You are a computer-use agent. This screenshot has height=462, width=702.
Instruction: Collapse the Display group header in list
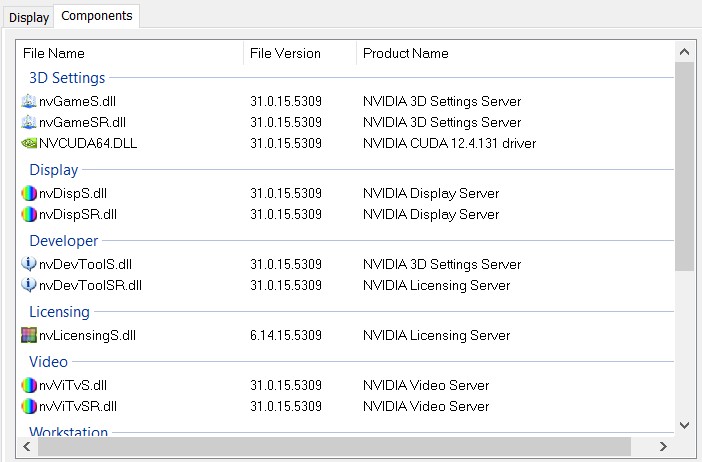[54, 170]
